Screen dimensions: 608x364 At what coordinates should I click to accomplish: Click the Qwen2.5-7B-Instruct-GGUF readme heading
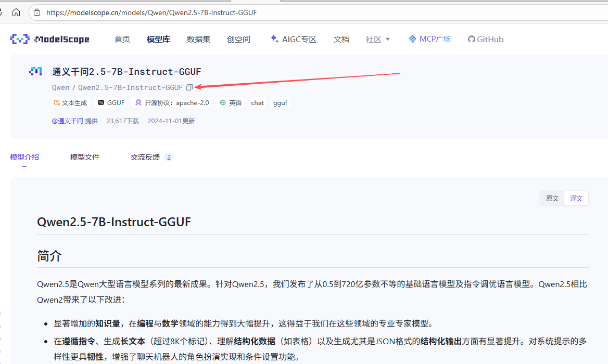114,222
